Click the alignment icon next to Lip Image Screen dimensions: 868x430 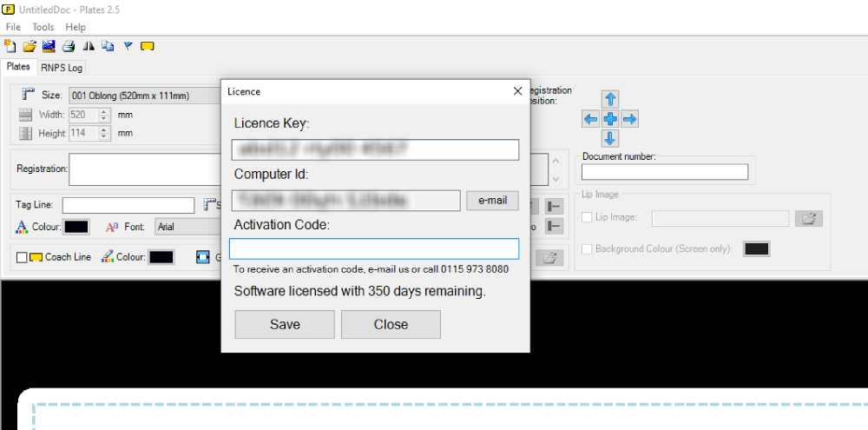(554, 226)
